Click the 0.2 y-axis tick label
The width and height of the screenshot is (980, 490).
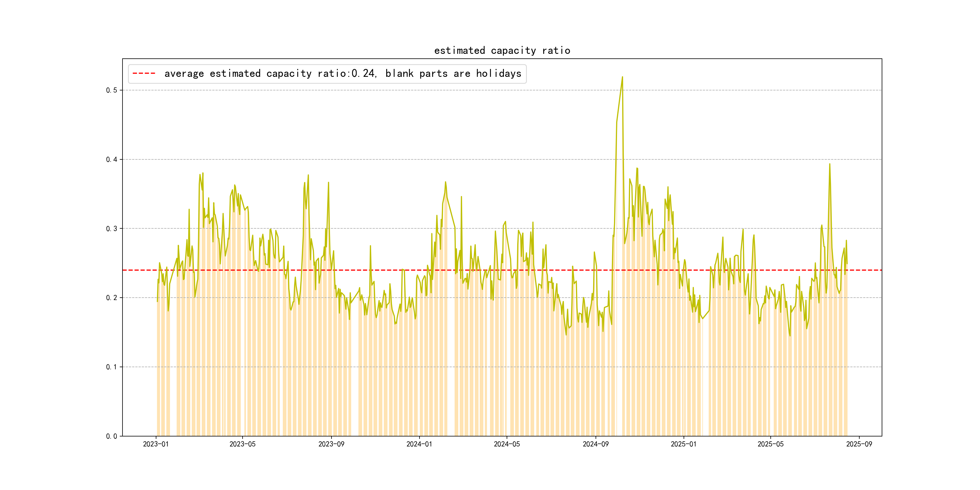coord(112,298)
